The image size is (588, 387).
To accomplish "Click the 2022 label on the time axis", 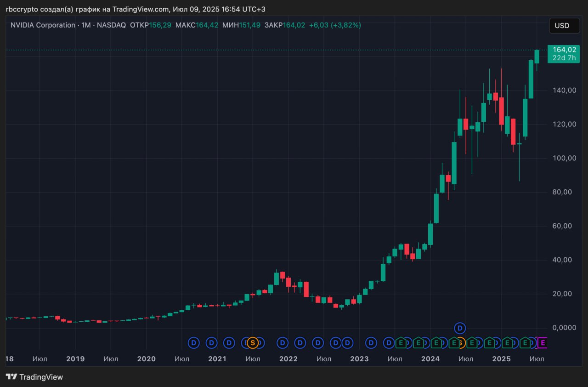I will [x=288, y=359].
